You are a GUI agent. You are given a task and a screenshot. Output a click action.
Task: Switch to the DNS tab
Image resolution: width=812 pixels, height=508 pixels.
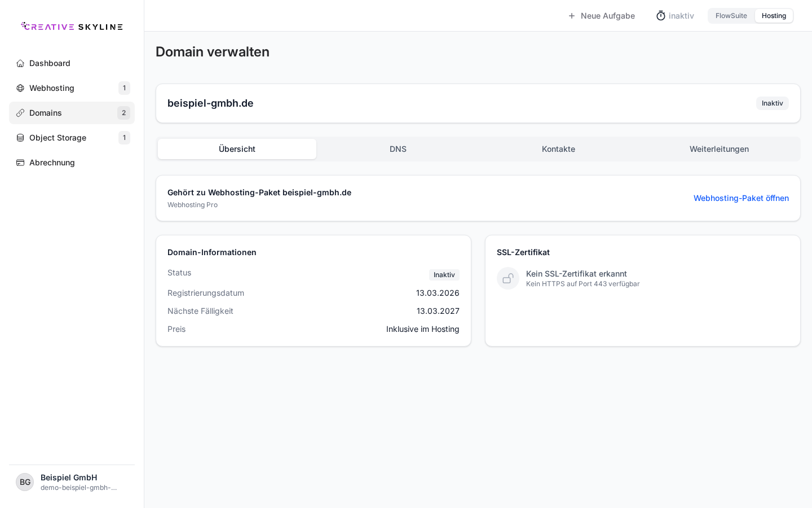(x=398, y=149)
